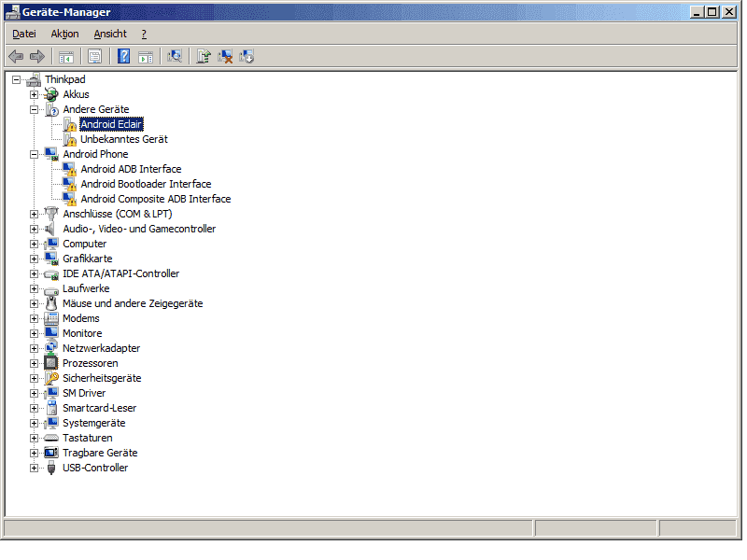Select the 'IDE ATA/ATAPI-Controller' label
This screenshot has height=560, width=747.
[x=121, y=273]
